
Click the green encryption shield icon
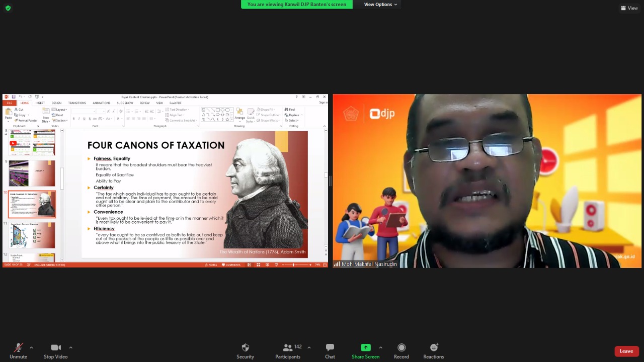8,8
